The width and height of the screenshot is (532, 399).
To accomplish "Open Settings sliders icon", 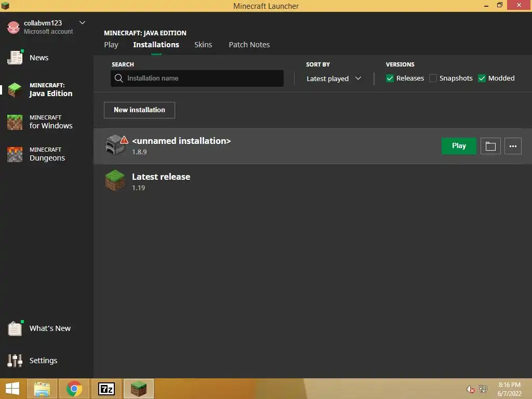I will coord(15,361).
